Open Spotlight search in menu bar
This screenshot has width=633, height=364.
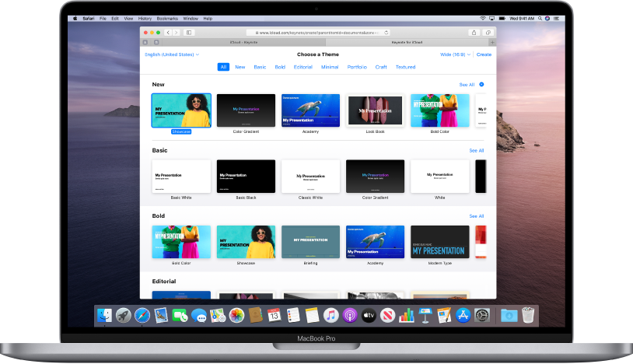pyautogui.click(x=540, y=19)
